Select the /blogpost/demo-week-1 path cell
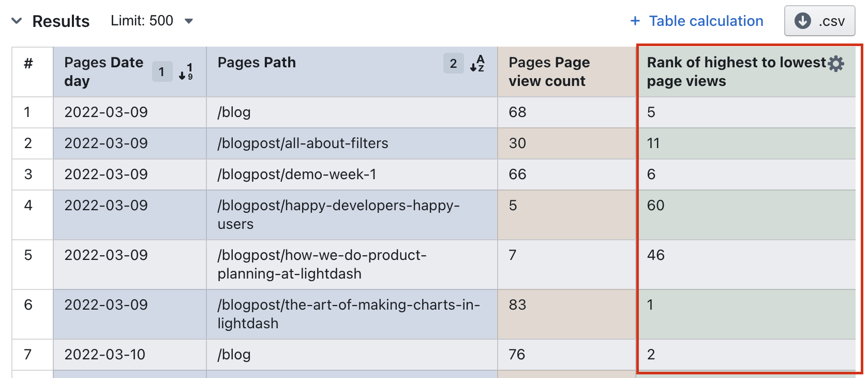868x378 pixels. tap(296, 175)
